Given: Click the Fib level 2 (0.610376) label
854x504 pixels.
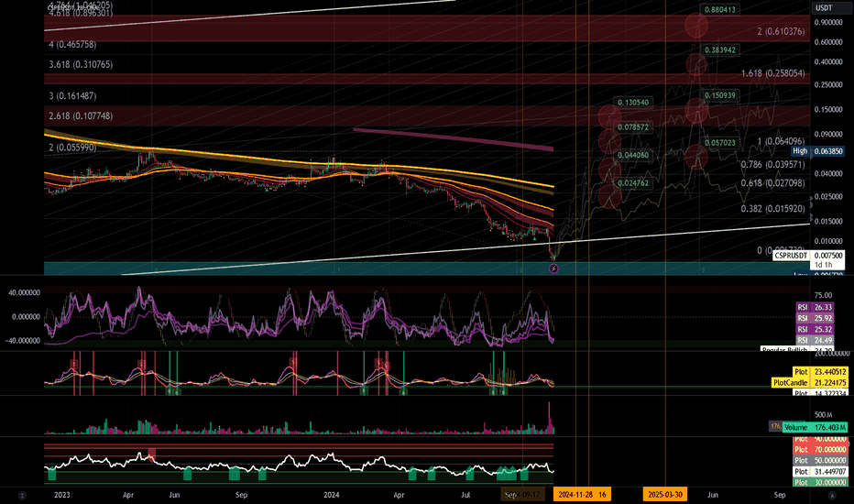Looking at the screenshot, I should pyautogui.click(x=781, y=31).
